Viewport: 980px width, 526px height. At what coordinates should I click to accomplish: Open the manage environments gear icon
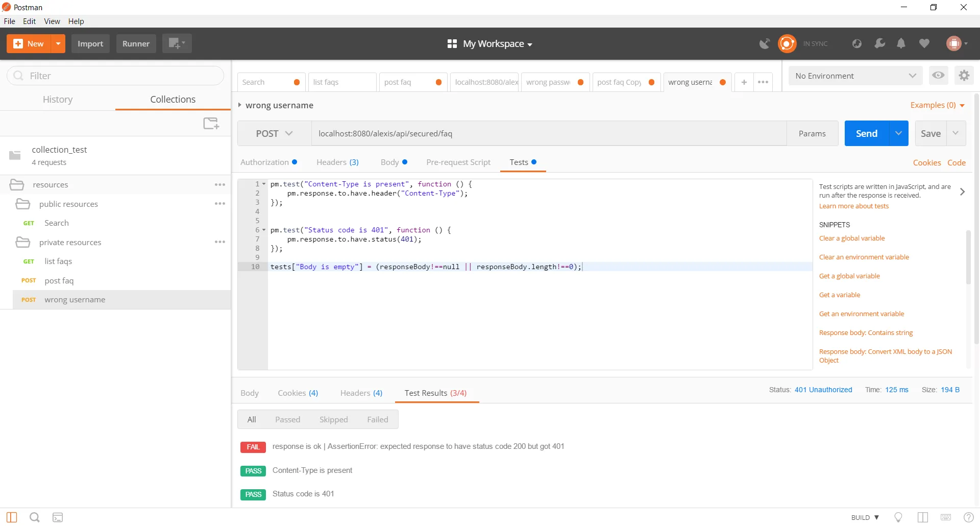[964, 76]
